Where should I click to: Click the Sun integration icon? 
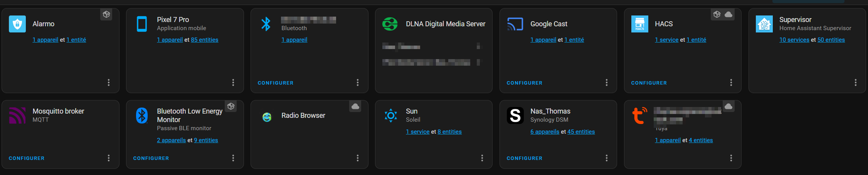391,116
